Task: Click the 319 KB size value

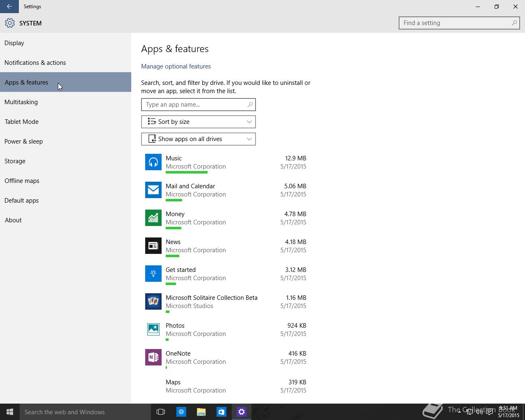Action: [297, 382]
